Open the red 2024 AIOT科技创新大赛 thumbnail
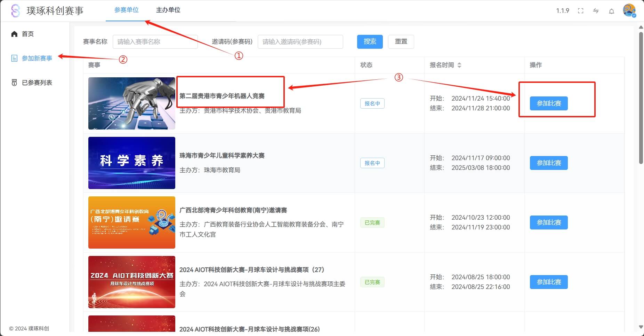Screen dimensions: 644x336 tap(132, 282)
